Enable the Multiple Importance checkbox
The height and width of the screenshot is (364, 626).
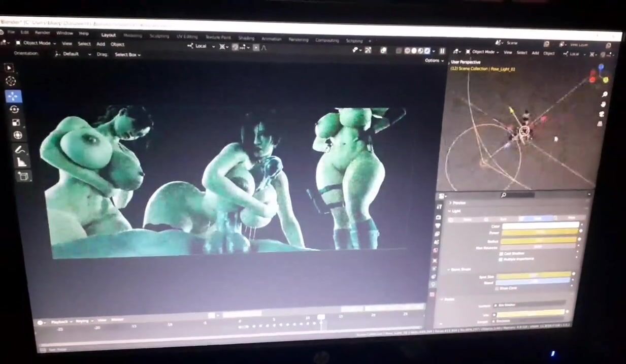pyautogui.click(x=501, y=259)
